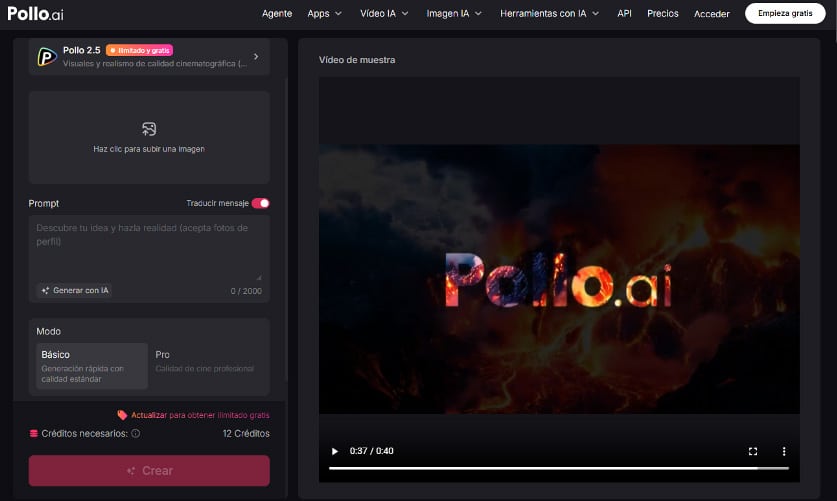
Task: Select the Pro mode option
Action: [207, 366]
